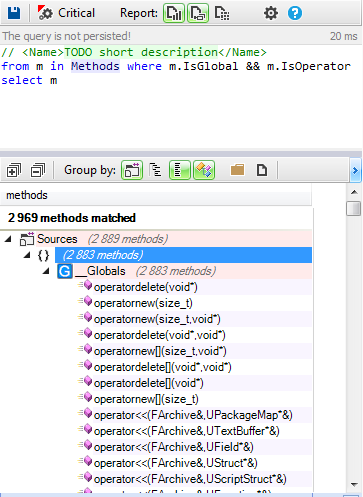The width and height of the screenshot is (363, 497).
Task: Collapse the Sources tree node
Action: pos(8,239)
